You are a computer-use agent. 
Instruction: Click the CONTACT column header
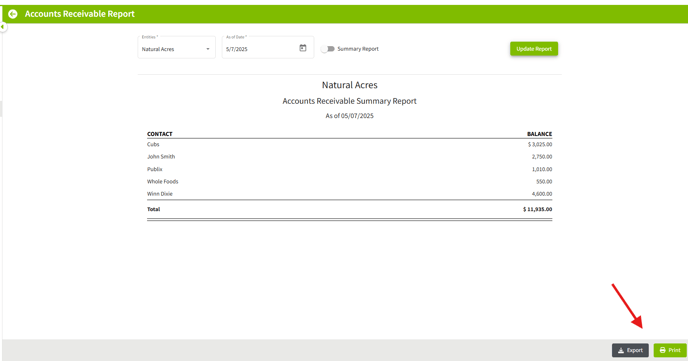pos(160,134)
